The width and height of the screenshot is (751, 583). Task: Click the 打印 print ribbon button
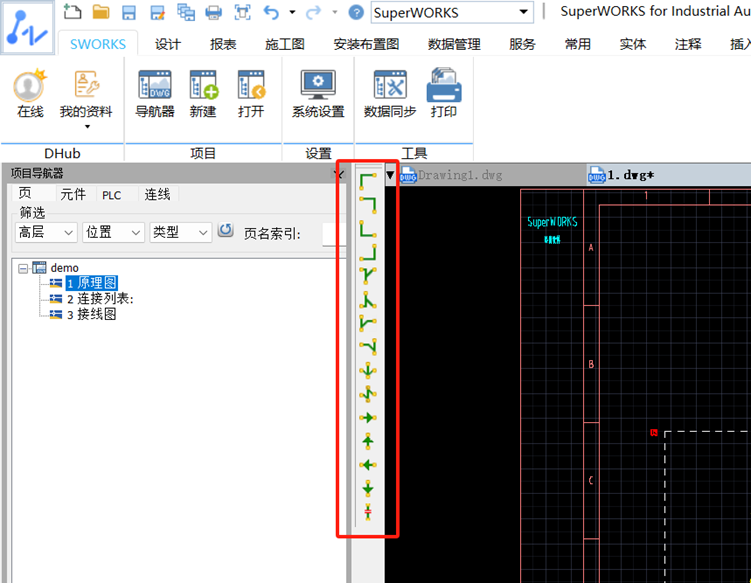(444, 94)
